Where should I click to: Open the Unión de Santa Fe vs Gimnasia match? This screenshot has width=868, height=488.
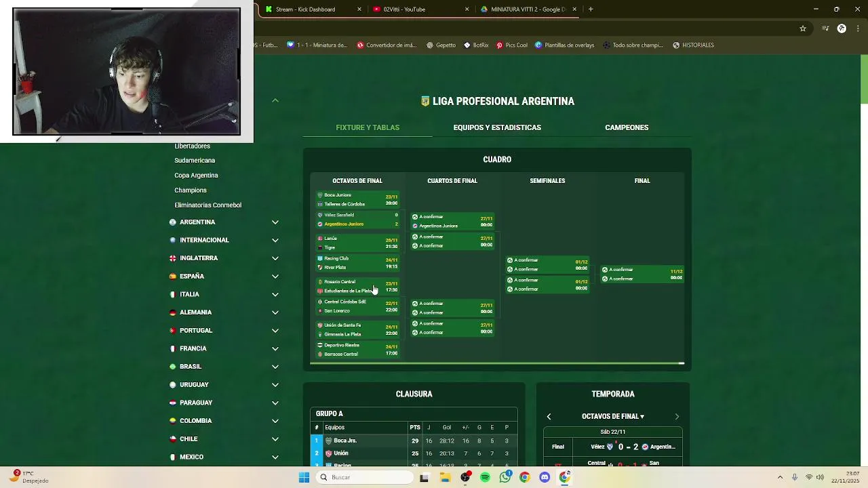point(357,329)
